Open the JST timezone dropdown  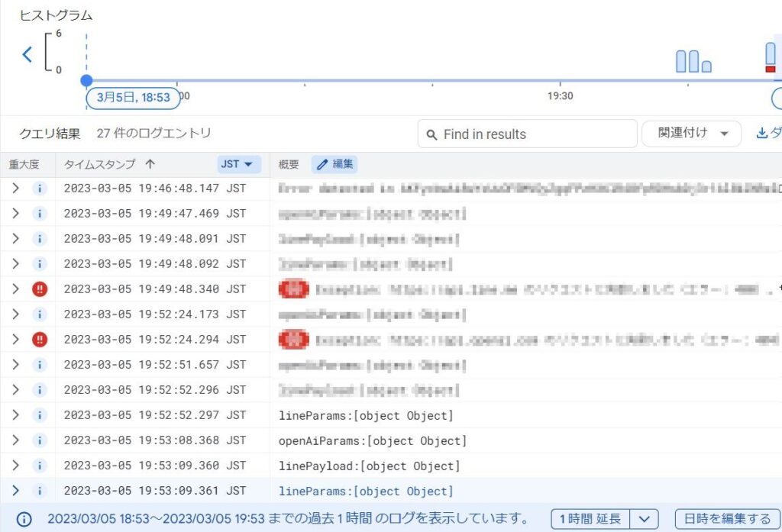click(x=240, y=164)
